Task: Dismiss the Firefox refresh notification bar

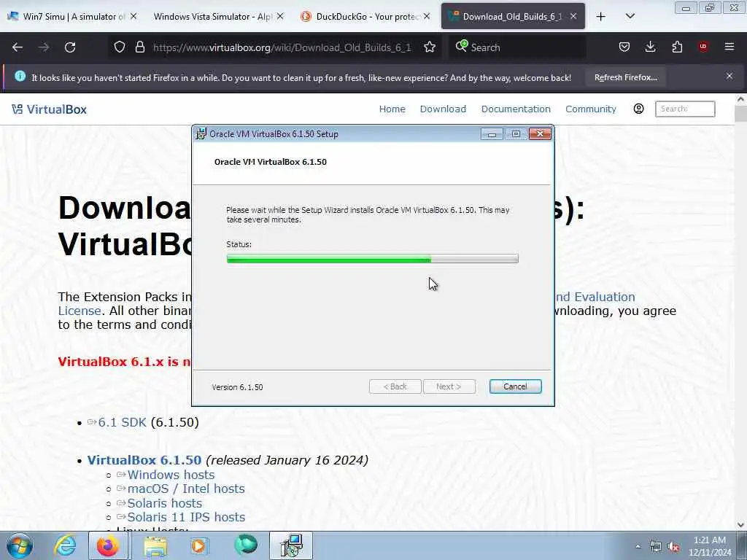Action: point(729,76)
